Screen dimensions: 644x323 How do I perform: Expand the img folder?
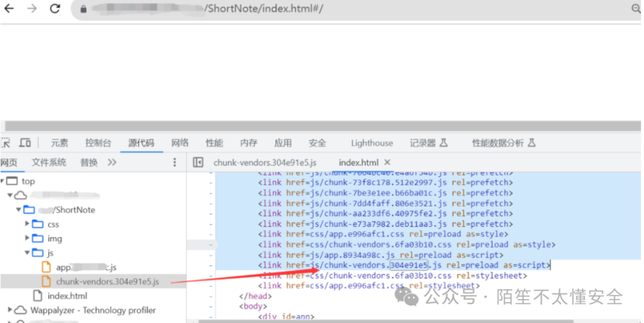[x=27, y=238]
